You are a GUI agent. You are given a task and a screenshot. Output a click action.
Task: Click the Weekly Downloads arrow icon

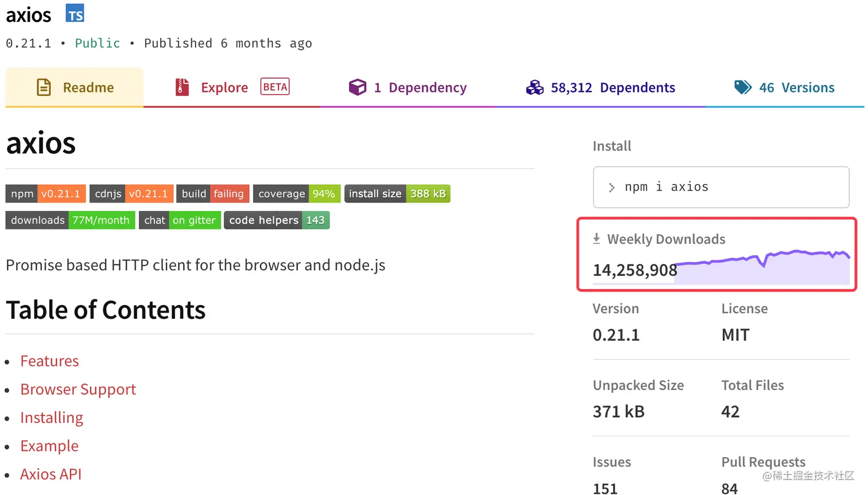(596, 239)
